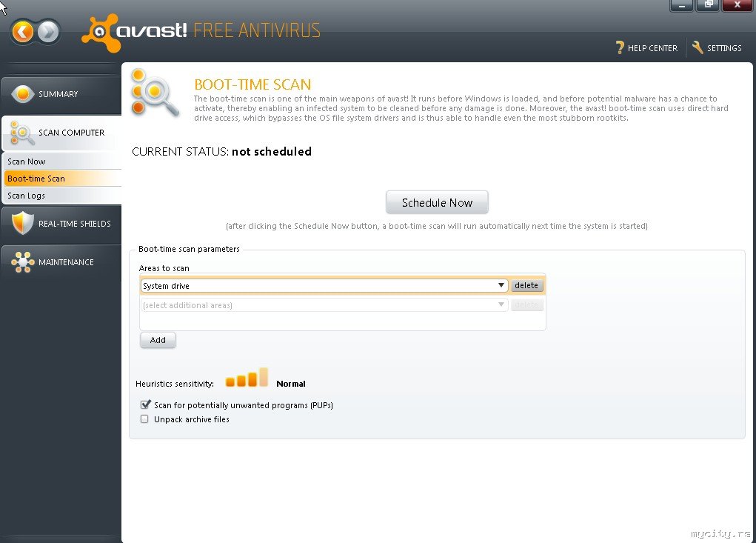Open Scan Logs in the sidebar
This screenshot has height=543, width=756.
(63, 196)
